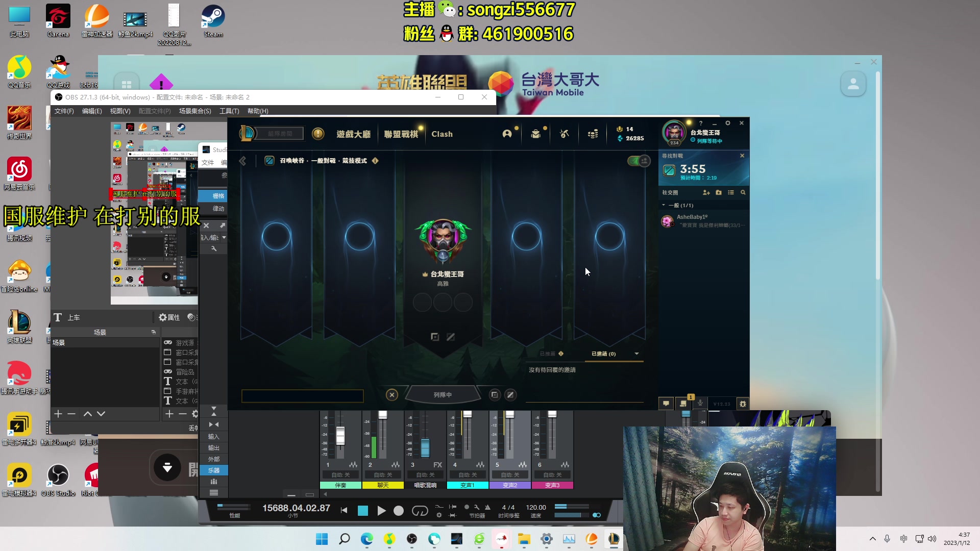
Task: Open LoL client settings gear
Action: click(728, 123)
